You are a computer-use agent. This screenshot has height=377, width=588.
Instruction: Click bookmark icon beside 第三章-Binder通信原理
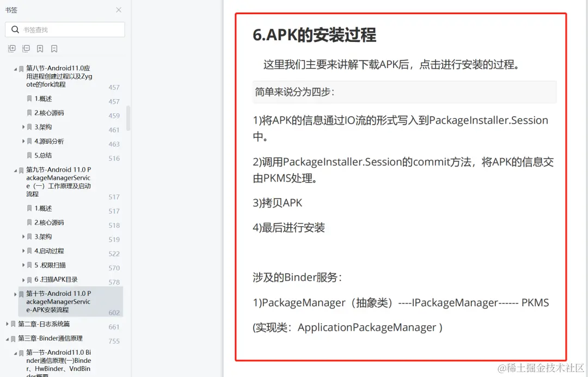click(x=13, y=339)
